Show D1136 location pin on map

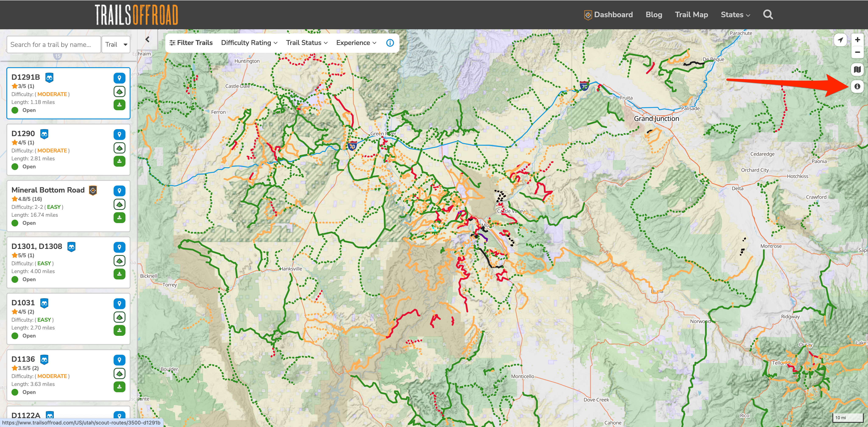pyautogui.click(x=119, y=360)
